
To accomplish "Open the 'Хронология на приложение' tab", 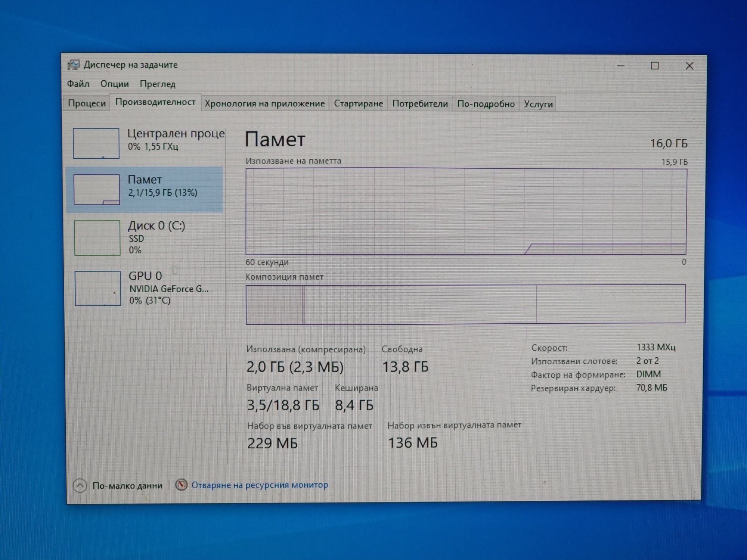I will pos(265,103).
